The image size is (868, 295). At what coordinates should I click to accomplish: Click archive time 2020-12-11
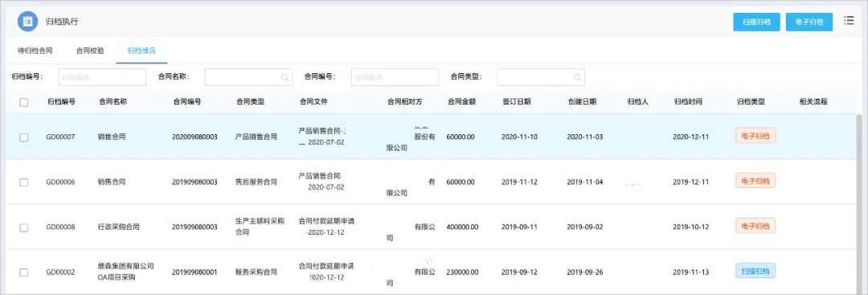tap(691, 137)
